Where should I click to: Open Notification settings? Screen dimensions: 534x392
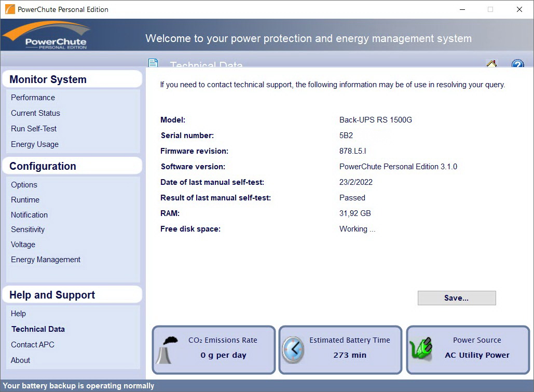[29, 215]
